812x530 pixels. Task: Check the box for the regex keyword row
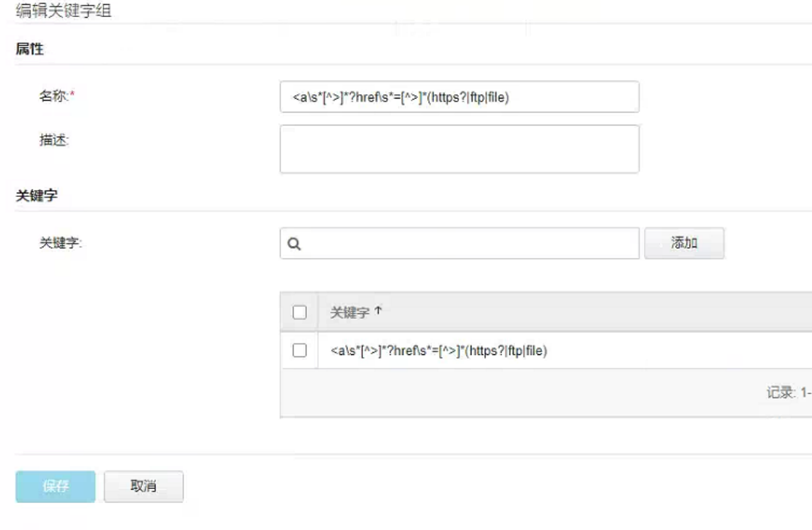299,350
